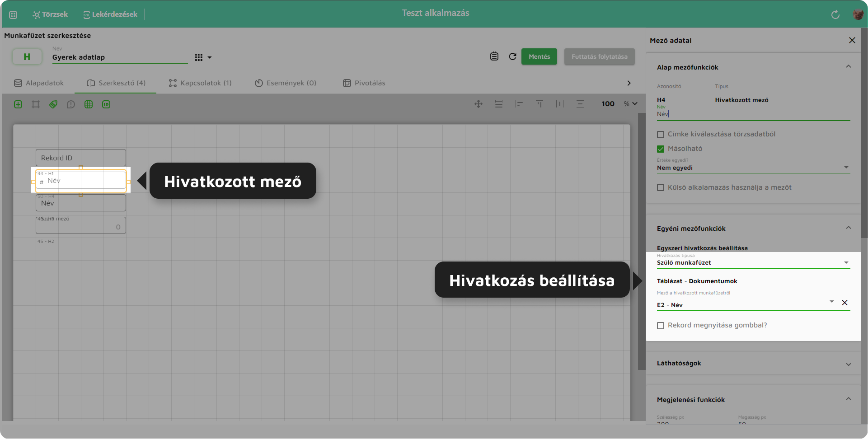
Task: Insert a table with grid icon
Action: click(89, 104)
